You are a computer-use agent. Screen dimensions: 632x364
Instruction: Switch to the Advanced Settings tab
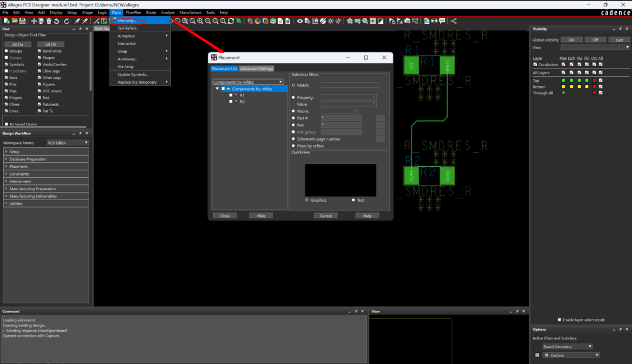click(257, 69)
